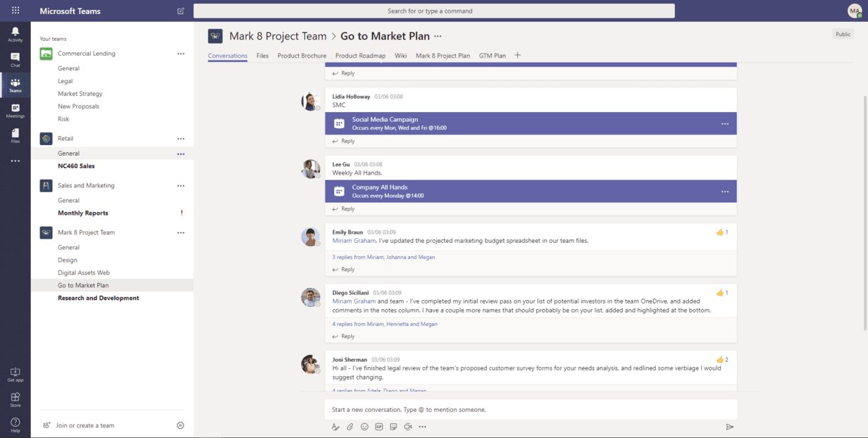The image size is (868, 438).
Task: Open the Activity feed in the sidebar
Action: click(15, 34)
